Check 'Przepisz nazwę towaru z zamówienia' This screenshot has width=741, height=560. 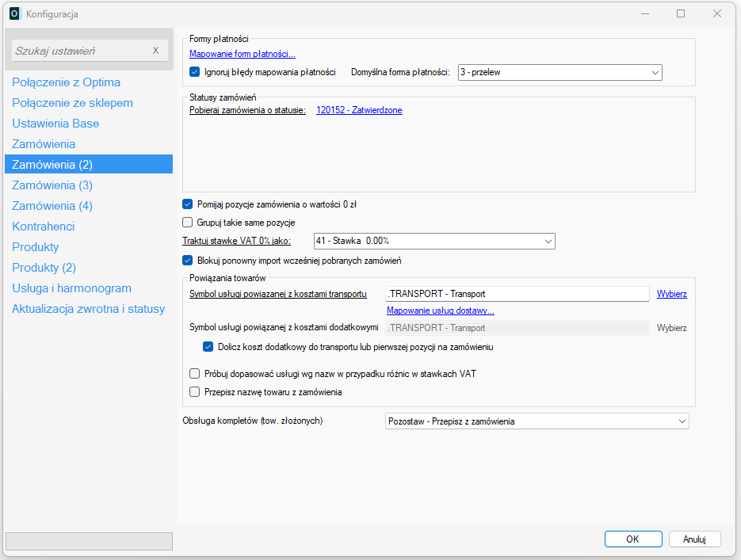click(195, 391)
